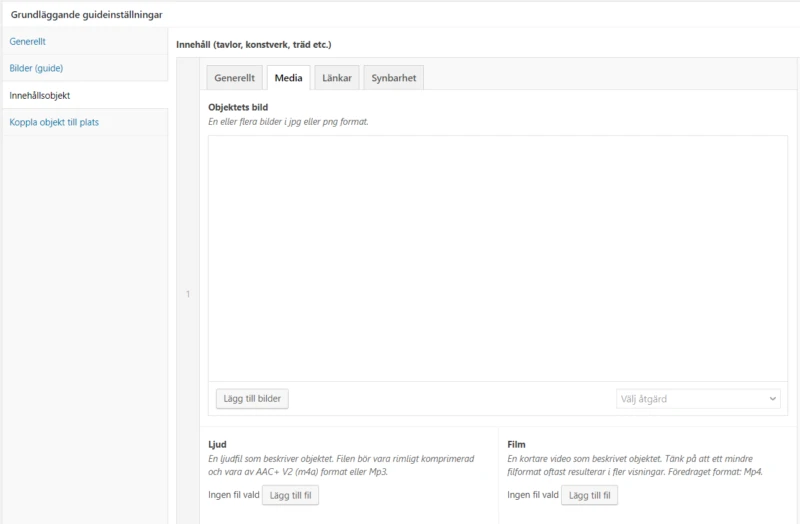Click the empty Objektets bild gallery area
The height and width of the screenshot is (524, 800).
pyautogui.click(x=498, y=258)
